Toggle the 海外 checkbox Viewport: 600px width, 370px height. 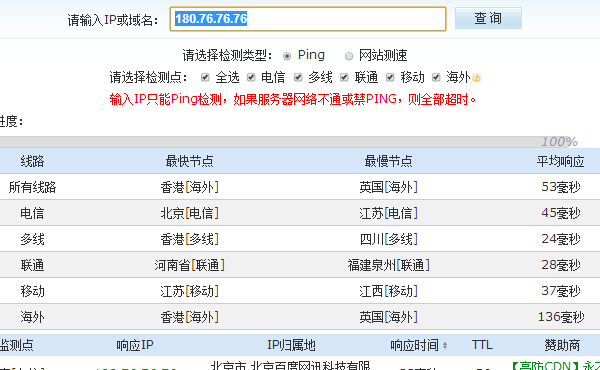[436, 78]
